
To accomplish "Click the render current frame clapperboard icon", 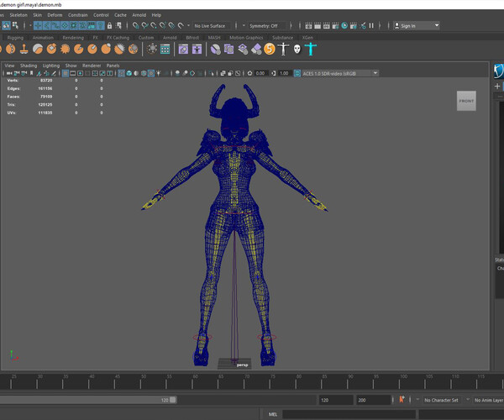I will click(x=318, y=26).
